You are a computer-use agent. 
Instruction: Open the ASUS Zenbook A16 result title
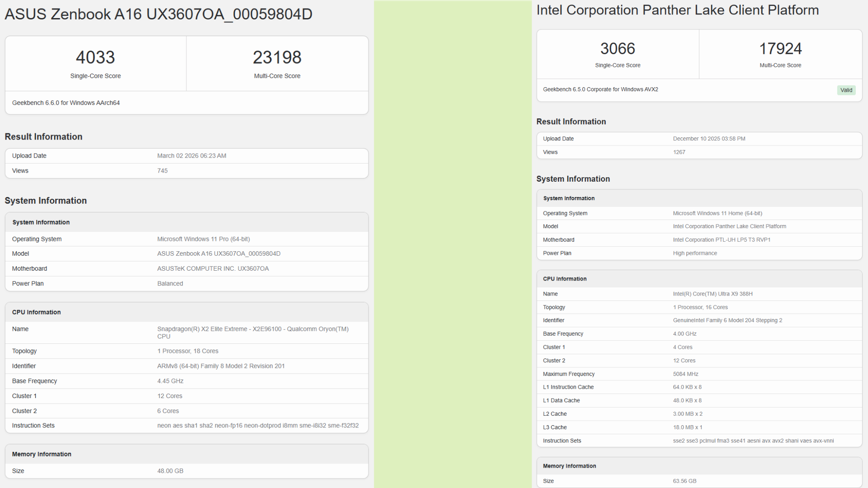(x=158, y=14)
